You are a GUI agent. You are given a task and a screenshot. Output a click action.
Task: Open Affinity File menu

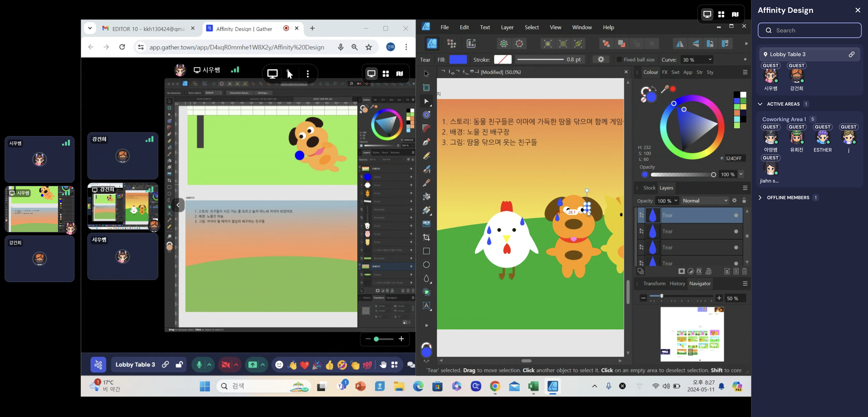(444, 27)
